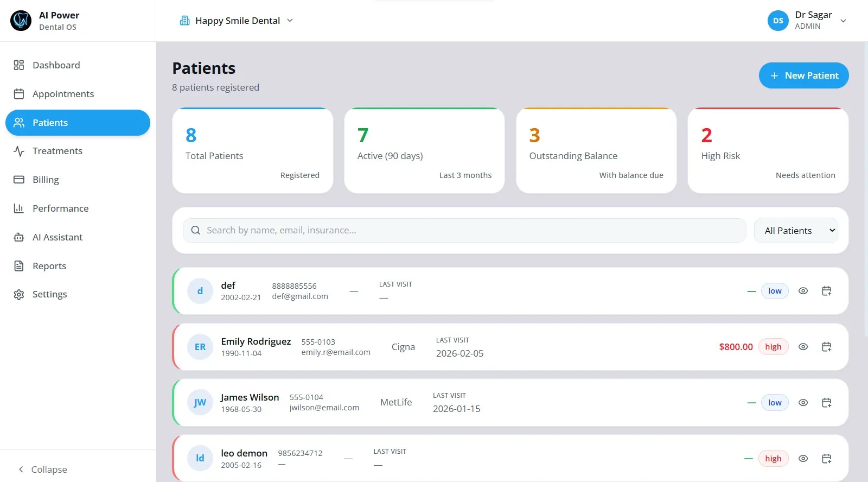This screenshot has width=868, height=482.
Task: Open Performance from the sidebar
Action: [78, 208]
